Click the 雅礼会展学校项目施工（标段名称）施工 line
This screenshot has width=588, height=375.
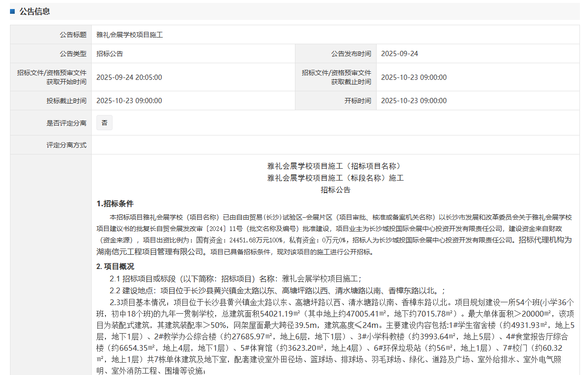(334, 178)
